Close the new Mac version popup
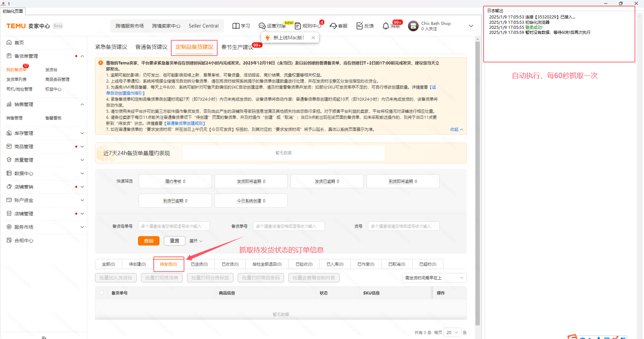Viewport: 644px width, 339px height. point(313,38)
